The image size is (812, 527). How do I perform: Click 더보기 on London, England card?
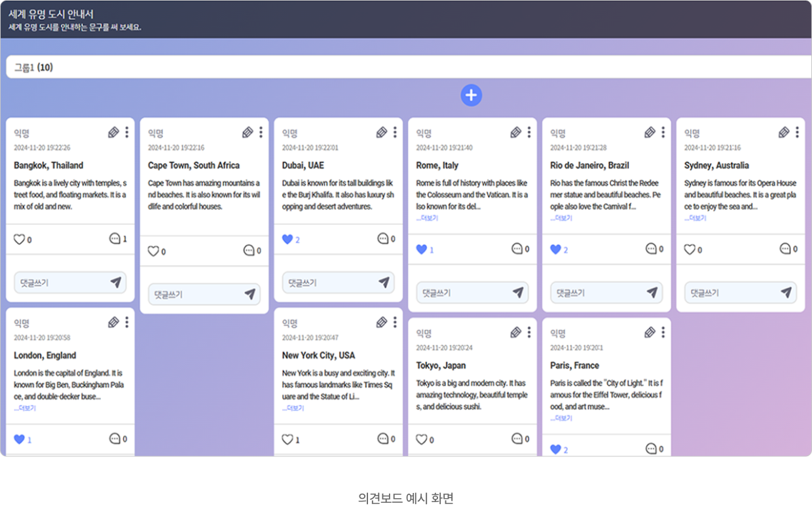(25, 409)
